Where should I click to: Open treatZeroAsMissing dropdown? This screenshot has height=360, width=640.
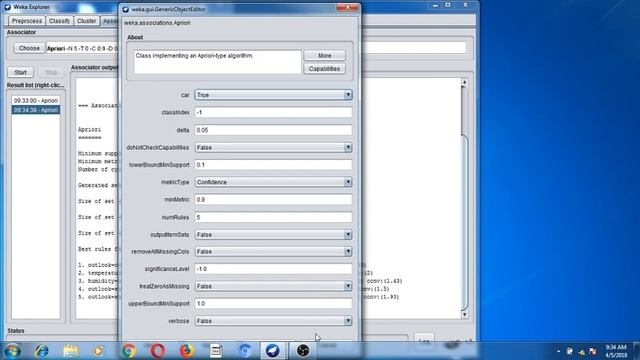273,286
